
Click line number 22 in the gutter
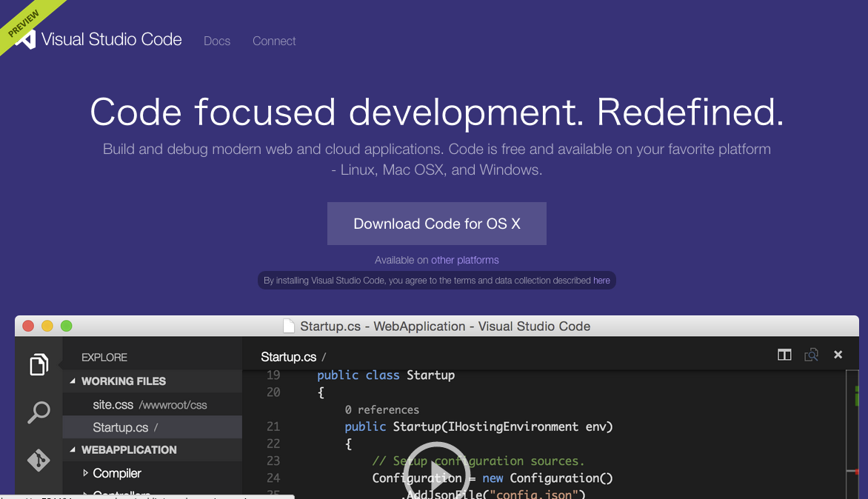pyautogui.click(x=273, y=443)
